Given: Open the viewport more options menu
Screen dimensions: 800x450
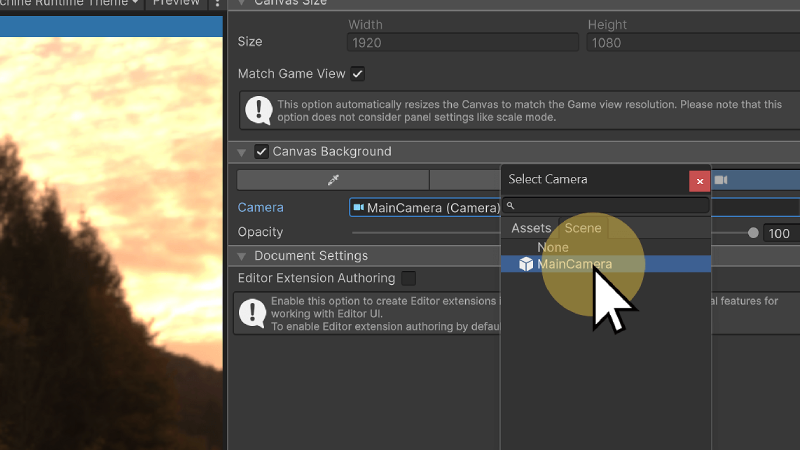Looking at the screenshot, I should (x=217, y=3).
